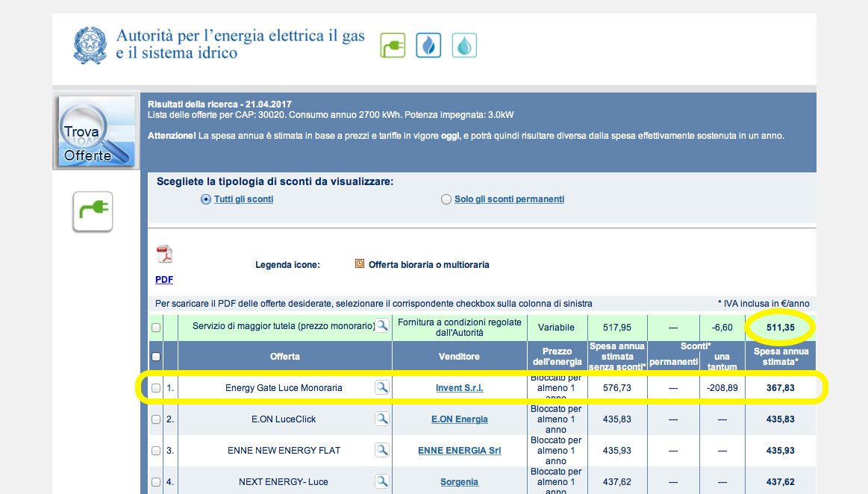Select the Solo gli sconti permanenti radio button
Screen dimensions: 868x494
446,199
